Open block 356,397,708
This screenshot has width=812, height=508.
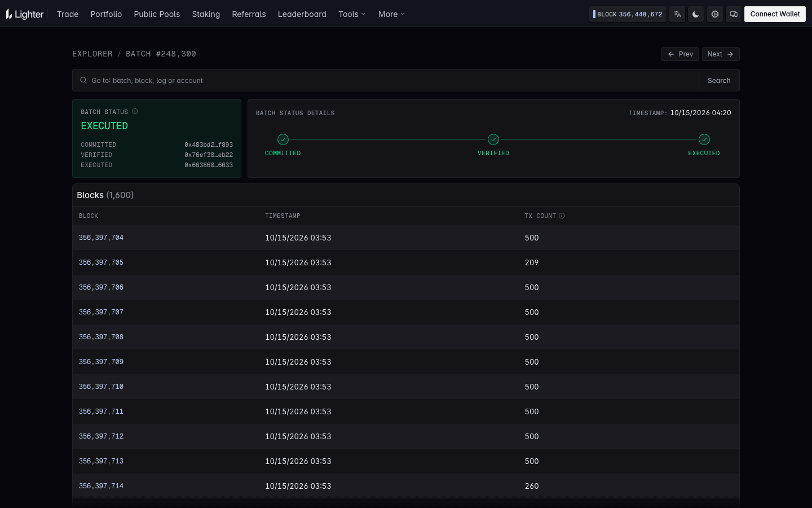coord(101,337)
